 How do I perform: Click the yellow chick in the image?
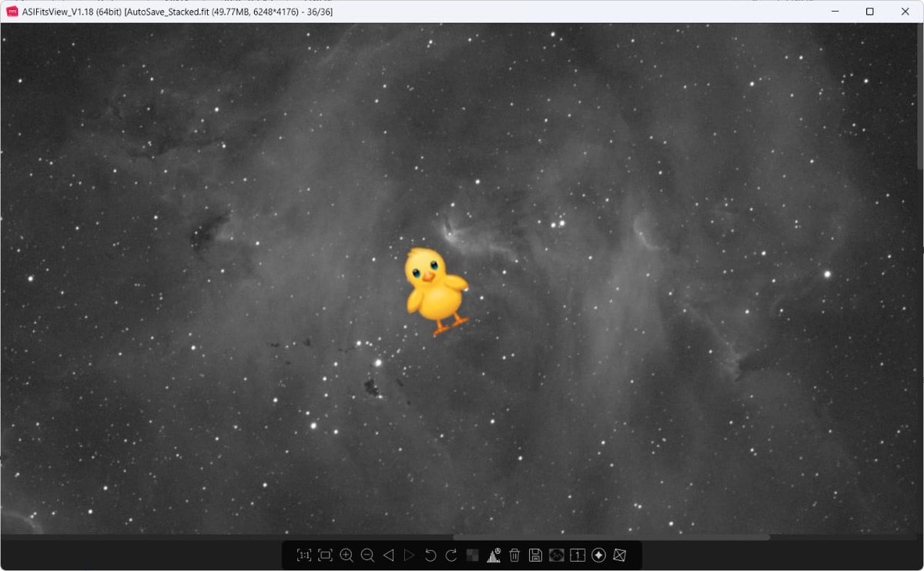(x=436, y=291)
